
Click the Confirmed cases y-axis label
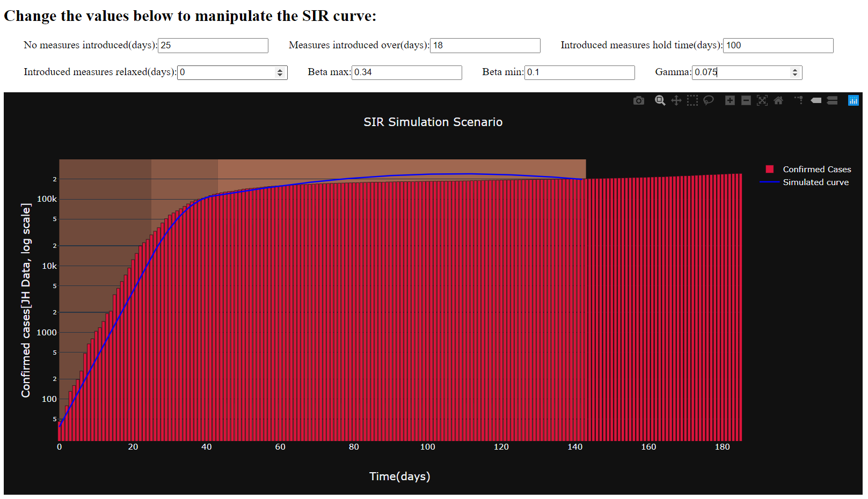[26, 300]
